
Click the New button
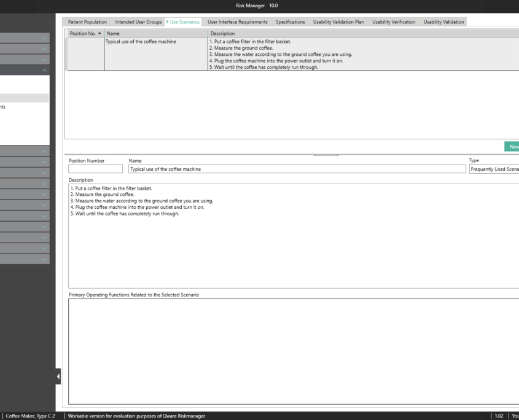click(512, 147)
